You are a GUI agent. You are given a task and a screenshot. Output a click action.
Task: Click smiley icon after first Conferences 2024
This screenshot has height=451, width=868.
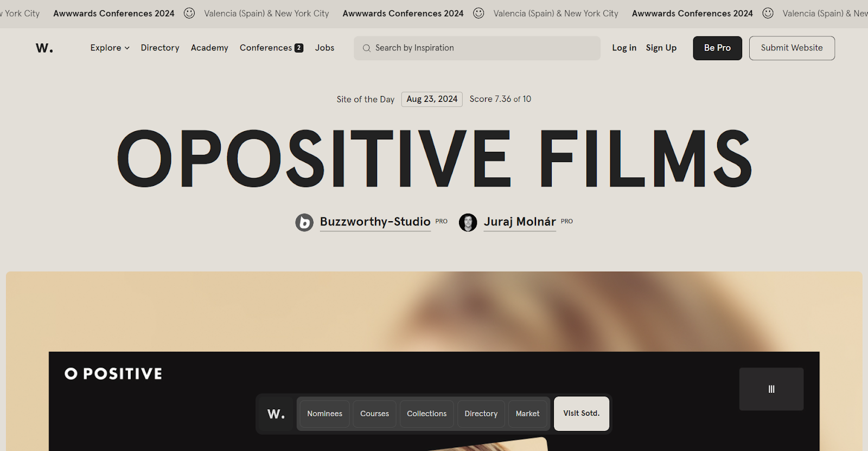(x=189, y=13)
